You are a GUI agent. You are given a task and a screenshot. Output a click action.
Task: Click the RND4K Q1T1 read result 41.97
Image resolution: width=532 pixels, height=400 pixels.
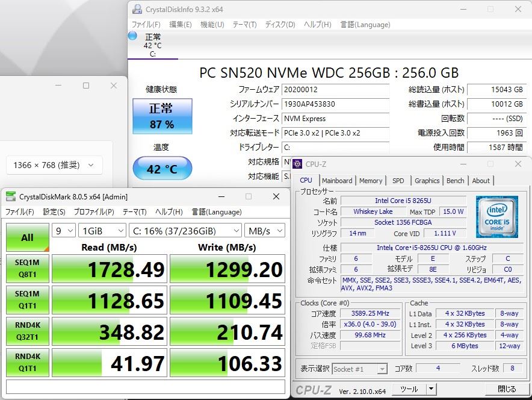click(x=110, y=362)
